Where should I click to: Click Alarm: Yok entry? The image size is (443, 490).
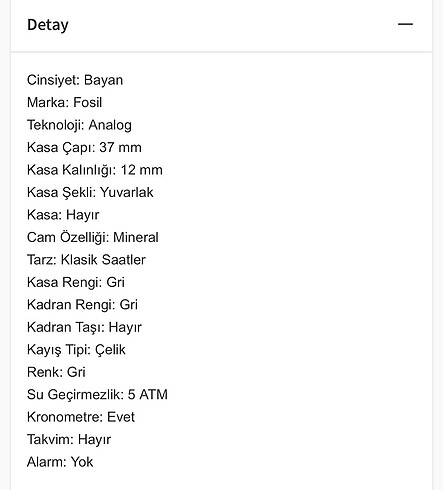(60, 462)
